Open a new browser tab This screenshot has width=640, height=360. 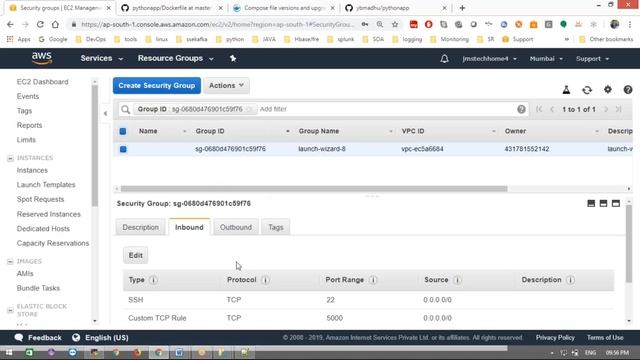(462, 8)
